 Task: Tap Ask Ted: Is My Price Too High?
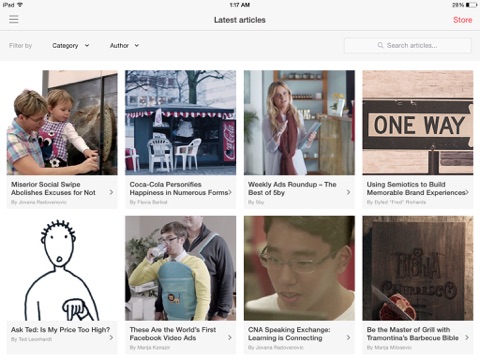(x=60, y=330)
